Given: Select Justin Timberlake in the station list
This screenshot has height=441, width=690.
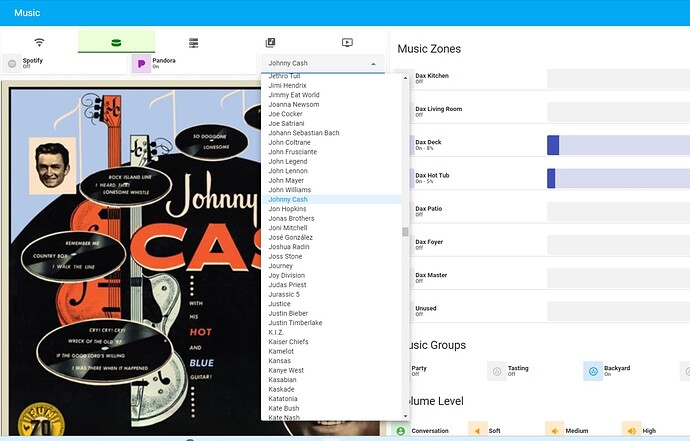Looking at the screenshot, I should 295,323.
